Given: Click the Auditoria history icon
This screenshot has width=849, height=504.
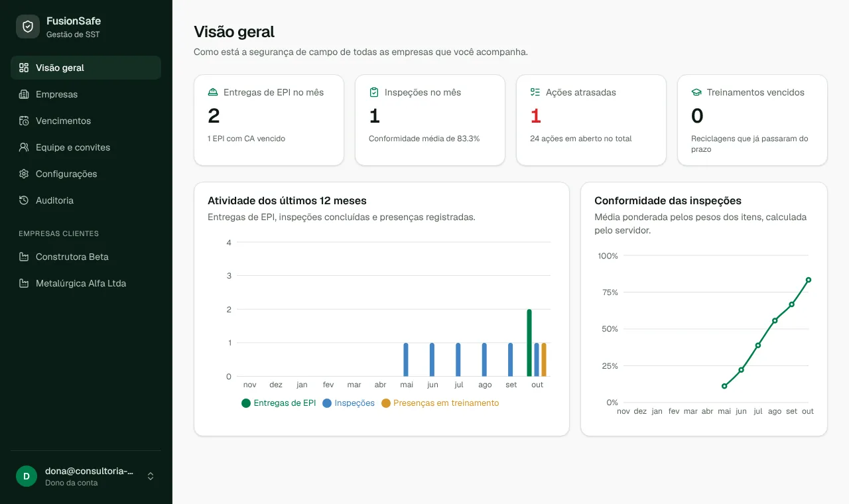Looking at the screenshot, I should (x=24, y=200).
